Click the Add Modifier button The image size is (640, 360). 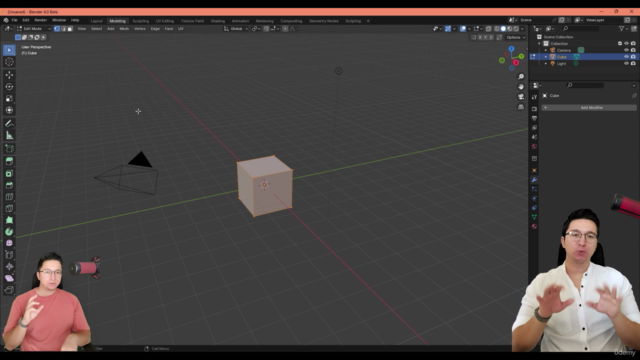589,108
